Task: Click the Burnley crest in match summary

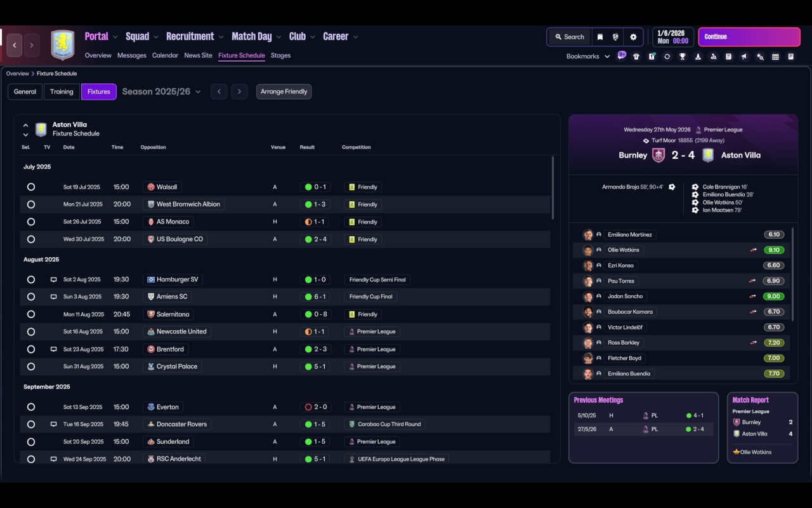Action: [658, 155]
